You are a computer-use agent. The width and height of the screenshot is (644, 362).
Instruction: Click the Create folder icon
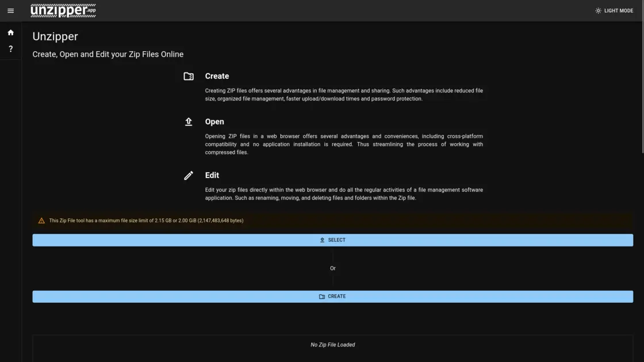click(x=188, y=75)
